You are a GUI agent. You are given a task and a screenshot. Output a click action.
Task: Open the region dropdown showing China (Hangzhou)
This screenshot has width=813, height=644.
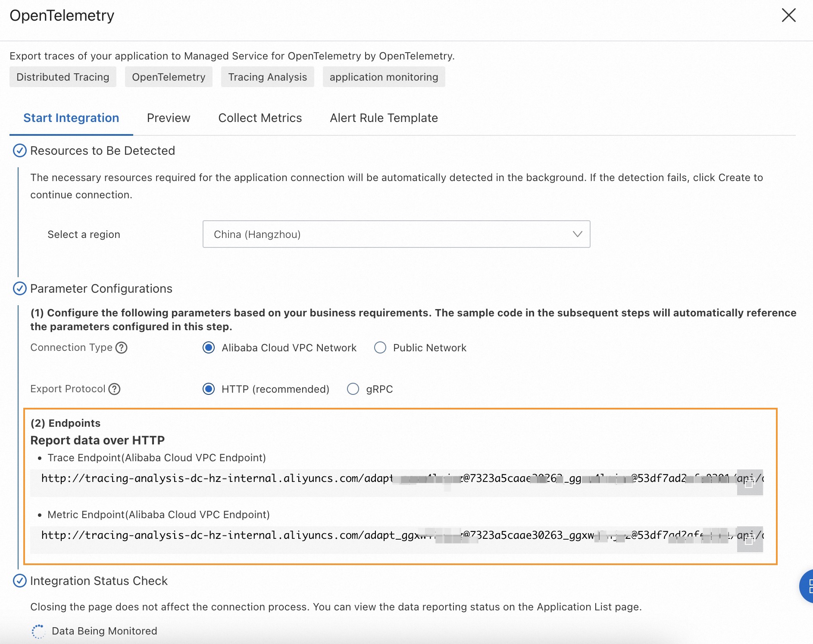[577, 234]
